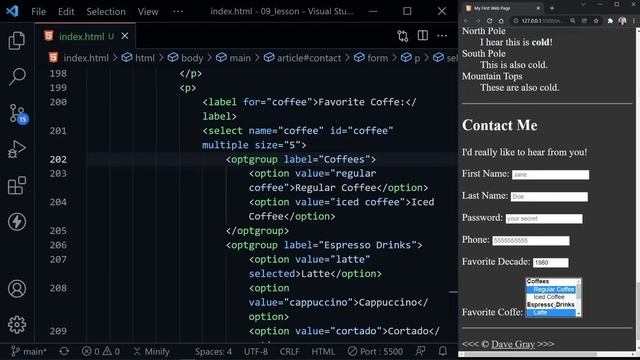
Task: Open the Dave Gray link in the footer
Action: tap(513, 344)
